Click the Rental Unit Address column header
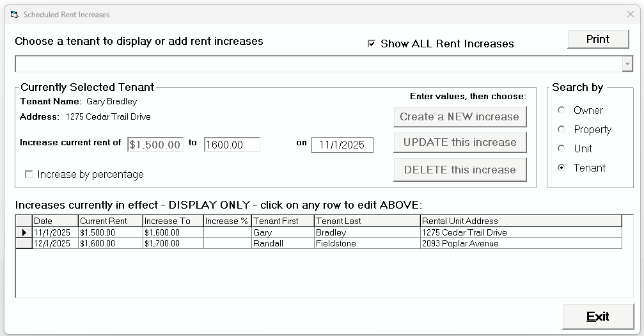The height and width of the screenshot is (336, 644). (520, 221)
